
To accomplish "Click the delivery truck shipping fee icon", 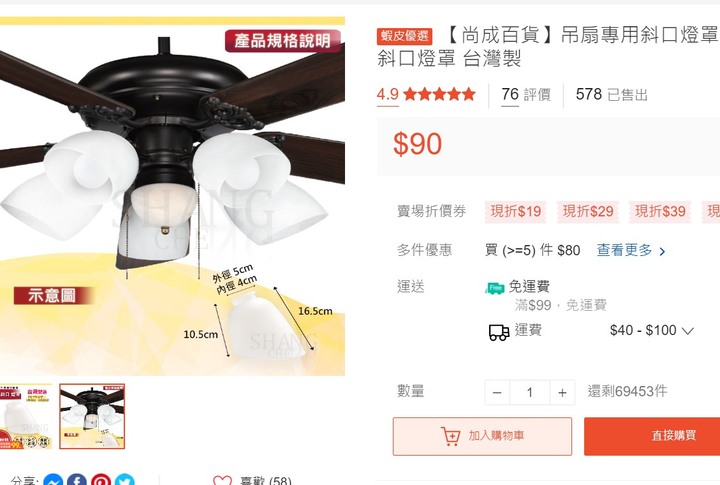I will 499,332.
